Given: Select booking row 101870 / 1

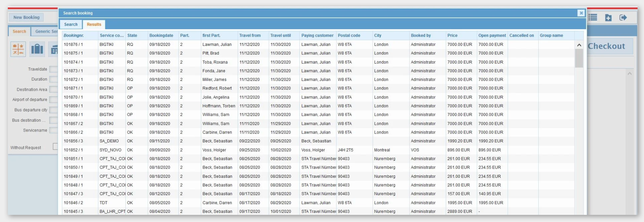Looking at the screenshot, I should (x=318, y=97).
